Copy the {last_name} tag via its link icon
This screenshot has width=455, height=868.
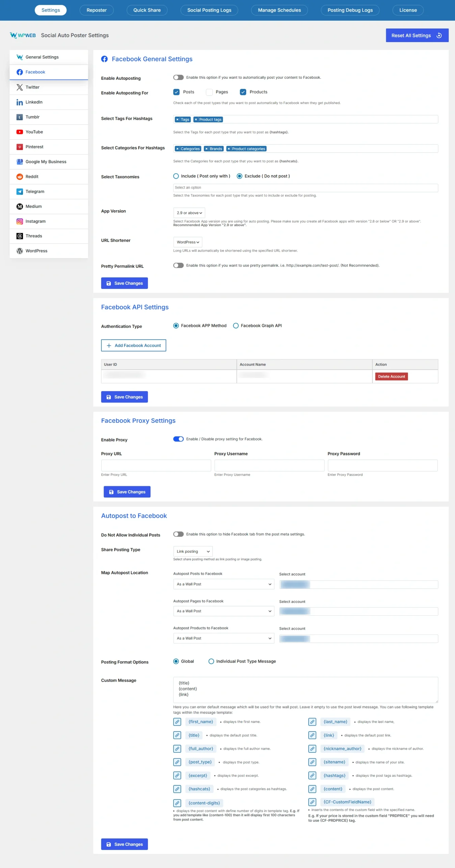[312, 722]
